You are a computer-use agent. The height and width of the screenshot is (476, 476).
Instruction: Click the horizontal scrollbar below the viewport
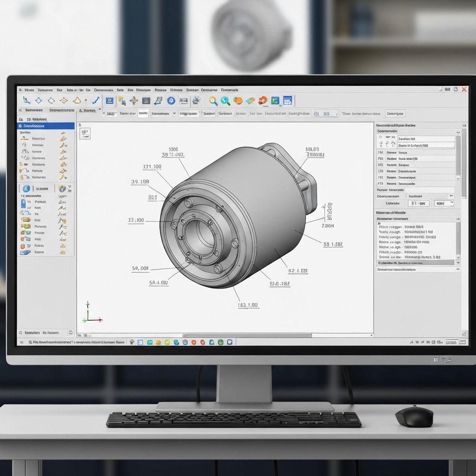(247, 335)
